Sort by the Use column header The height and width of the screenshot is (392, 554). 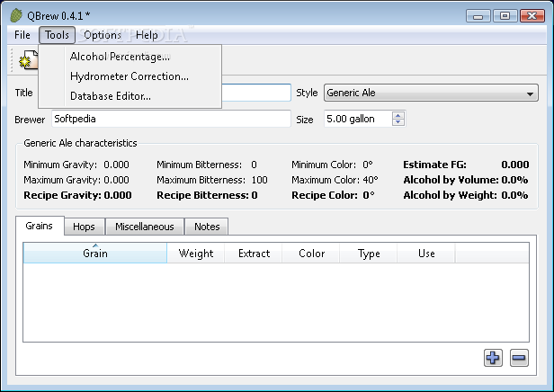tap(426, 254)
